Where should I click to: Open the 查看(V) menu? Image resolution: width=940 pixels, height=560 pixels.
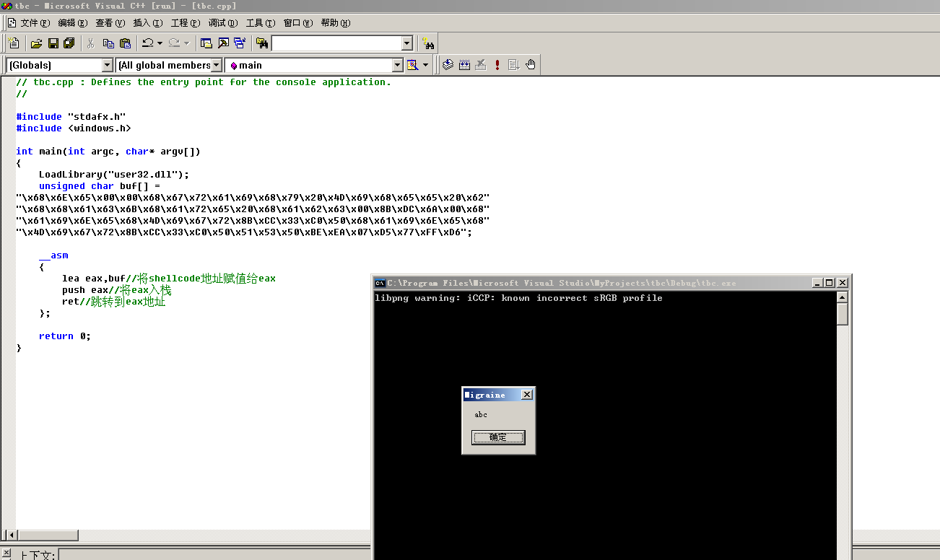tap(110, 23)
